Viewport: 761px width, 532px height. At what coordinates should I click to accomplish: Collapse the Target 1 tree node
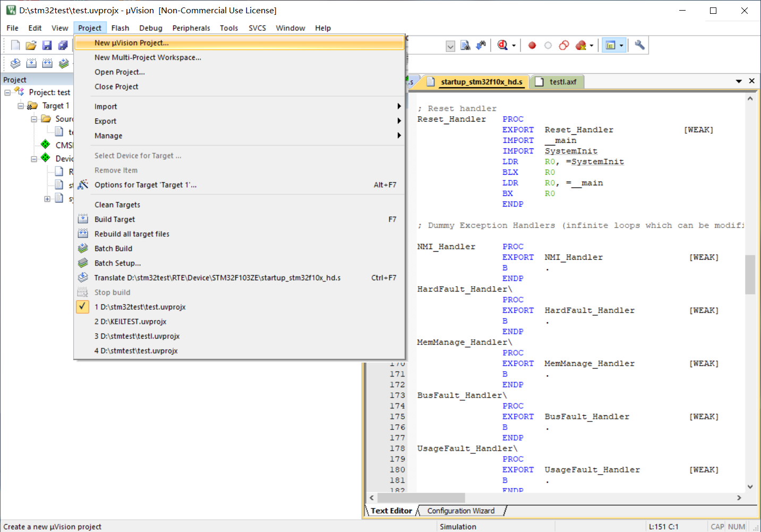click(21, 106)
